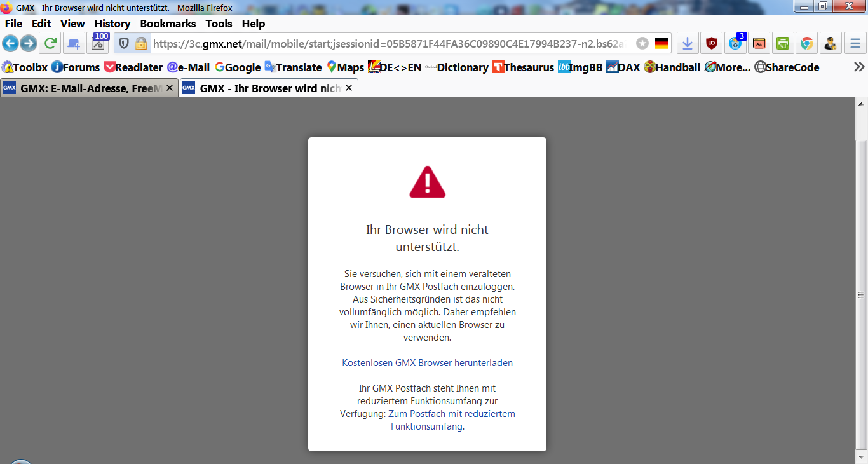This screenshot has height=464, width=868.
Task: Click the Chrome logo toolbar icon
Action: (x=806, y=43)
